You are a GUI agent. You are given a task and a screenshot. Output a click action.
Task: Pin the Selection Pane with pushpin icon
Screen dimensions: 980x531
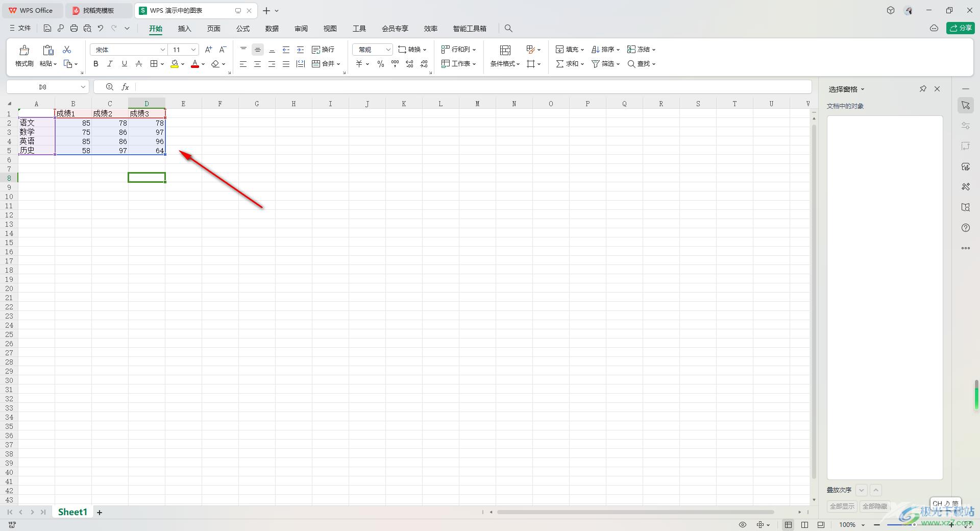(x=923, y=89)
